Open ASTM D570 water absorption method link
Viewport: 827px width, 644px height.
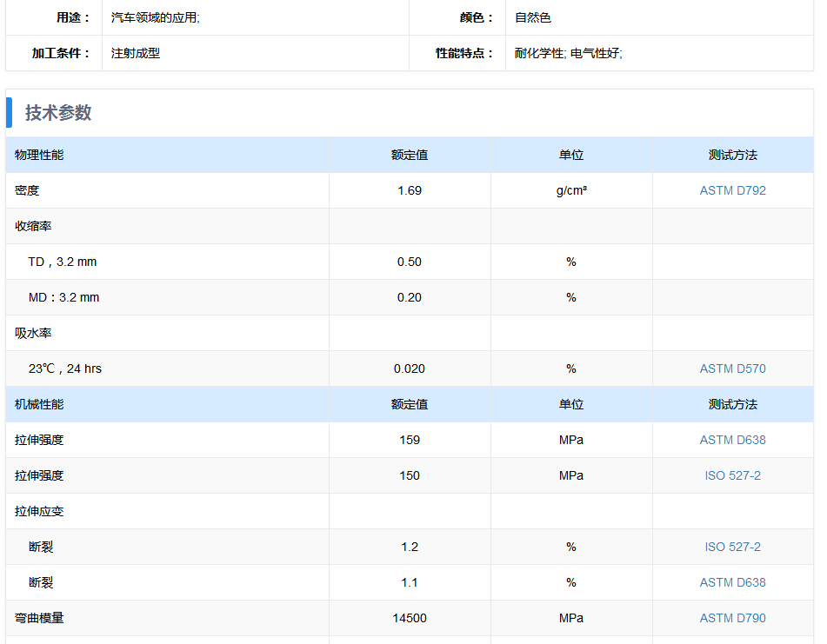tap(732, 368)
